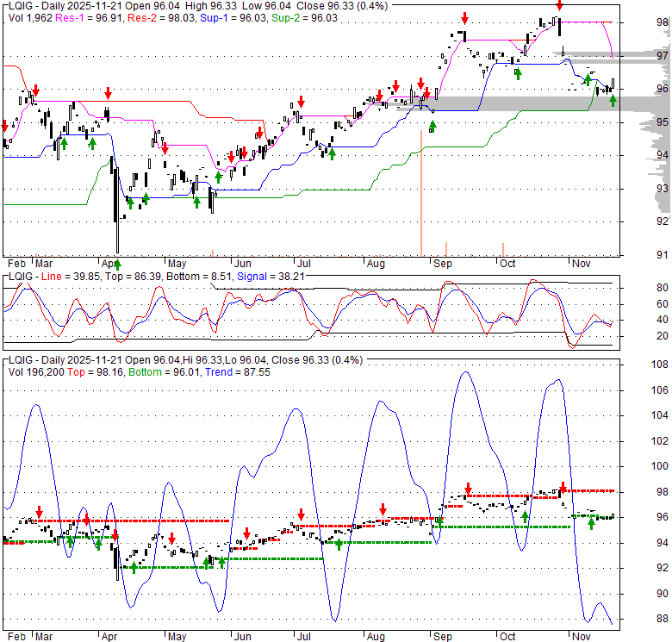
Task: Click the rightmost green arrow in top chart
Action: (613, 101)
